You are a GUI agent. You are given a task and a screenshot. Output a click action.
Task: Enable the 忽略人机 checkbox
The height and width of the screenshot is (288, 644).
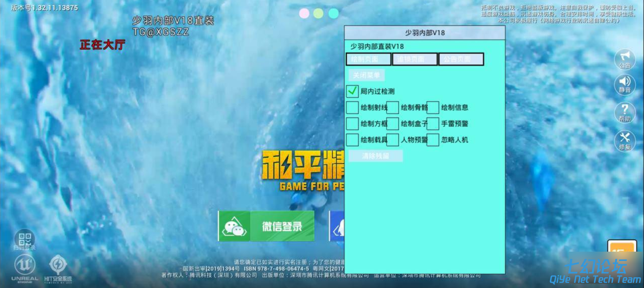point(433,140)
